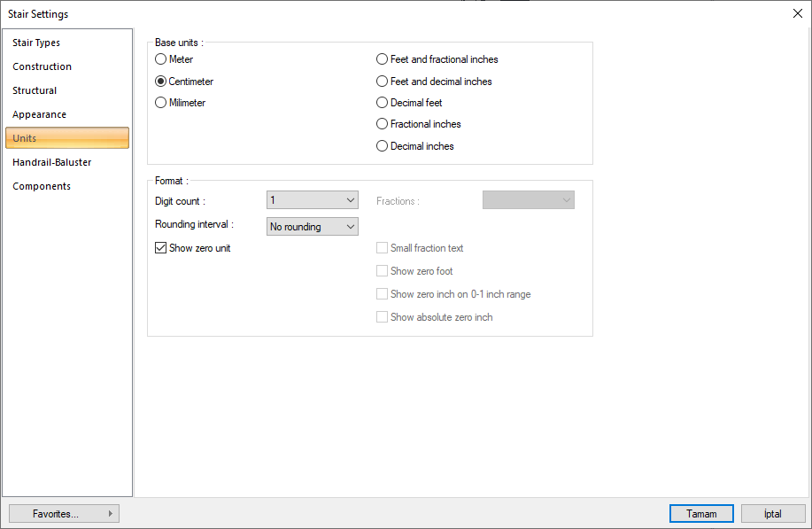Open the Components section
The height and width of the screenshot is (529, 812).
pyautogui.click(x=42, y=186)
